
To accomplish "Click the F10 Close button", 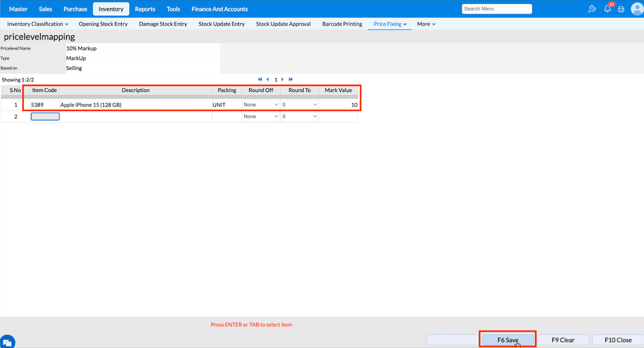I will coord(618,340).
